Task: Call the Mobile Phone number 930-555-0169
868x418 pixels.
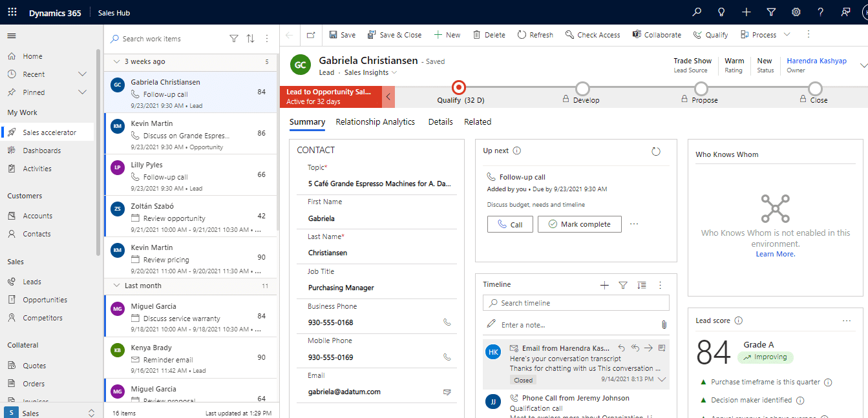Action: 447,357
